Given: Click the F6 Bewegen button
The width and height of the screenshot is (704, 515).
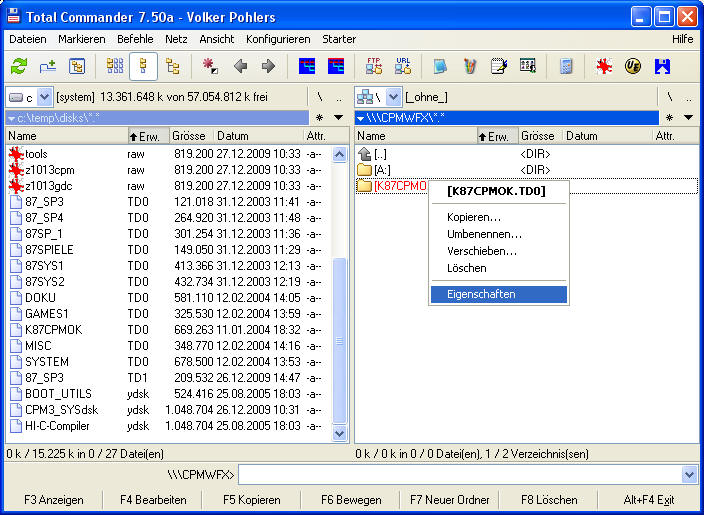Looking at the screenshot, I should (x=351, y=500).
